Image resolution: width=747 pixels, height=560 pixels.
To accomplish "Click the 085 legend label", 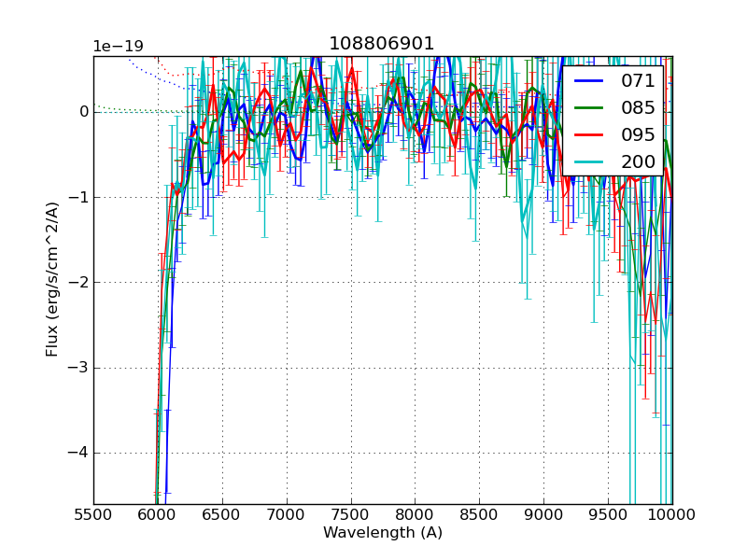I will coord(638,108).
